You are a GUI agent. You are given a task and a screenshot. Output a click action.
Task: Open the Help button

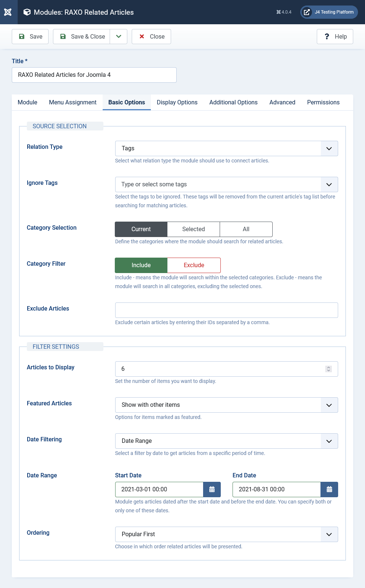[335, 36]
